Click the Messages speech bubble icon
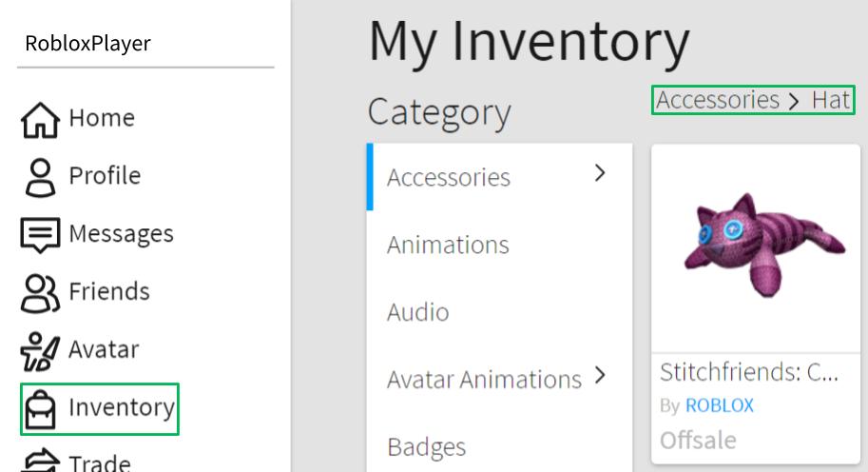The height and width of the screenshot is (472, 868). click(40, 235)
